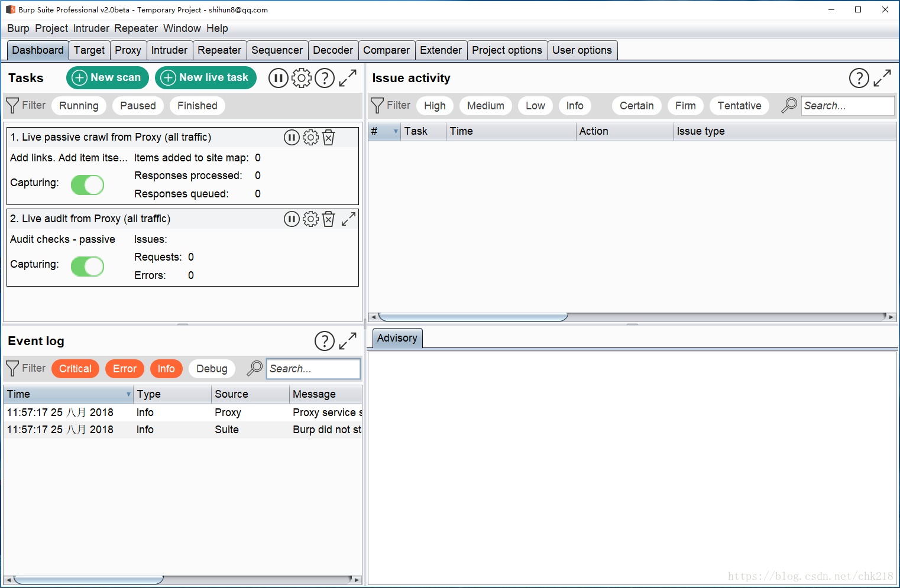The image size is (900, 588).
Task: Open the Project menu
Action: pyautogui.click(x=51, y=28)
